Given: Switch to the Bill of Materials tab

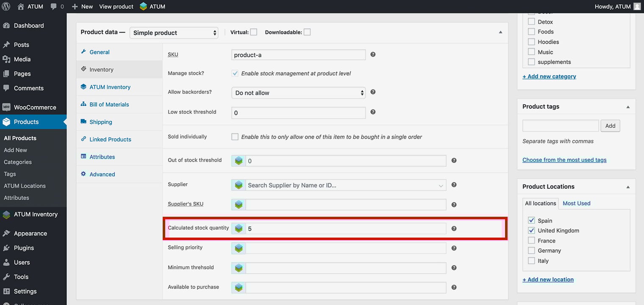Looking at the screenshot, I should [109, 104].
